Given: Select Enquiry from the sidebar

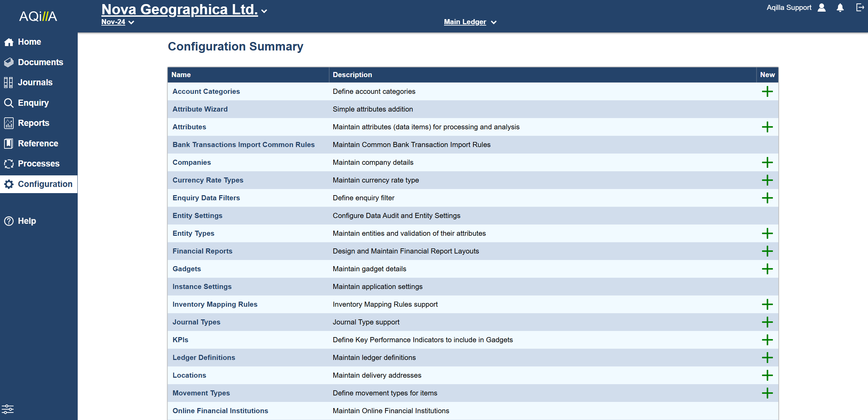Looking at the screenshot, I should 33,103.
